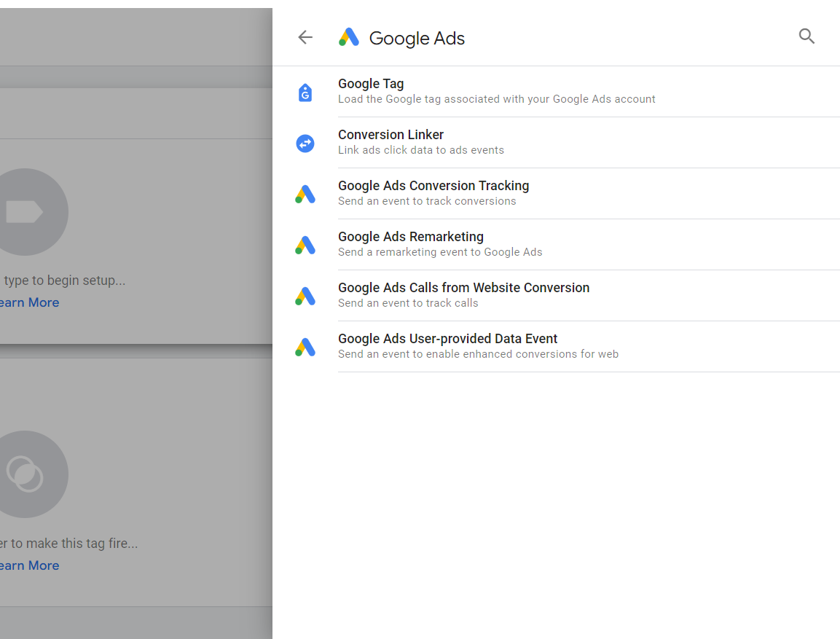Pick Google Ads User-provided Data Event

[x=556, y=346]
